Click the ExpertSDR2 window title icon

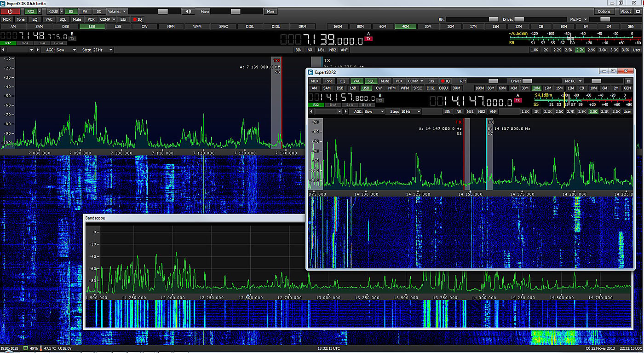point(311,72)
